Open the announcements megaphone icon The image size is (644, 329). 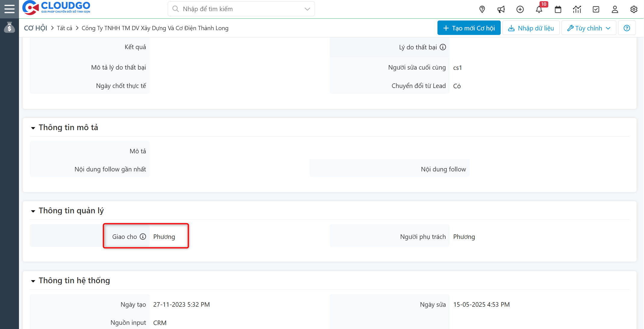pyautogui.click(x=501, y=9)
